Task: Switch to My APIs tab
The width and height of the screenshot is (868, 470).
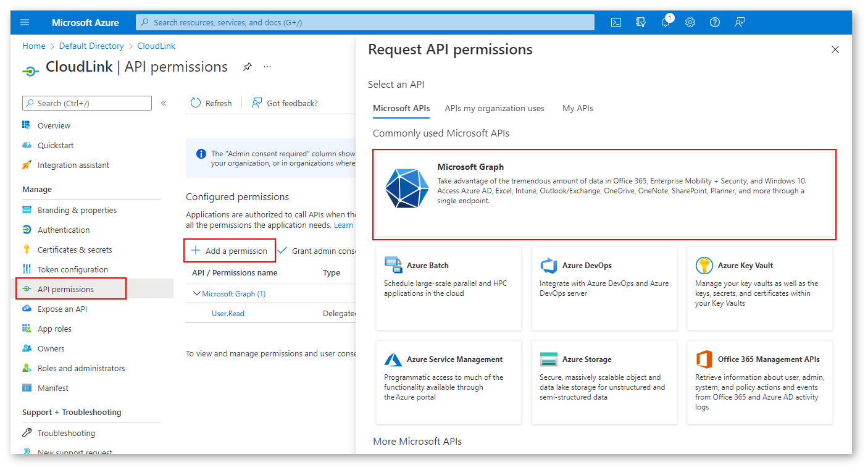Action: pos(578,108)
